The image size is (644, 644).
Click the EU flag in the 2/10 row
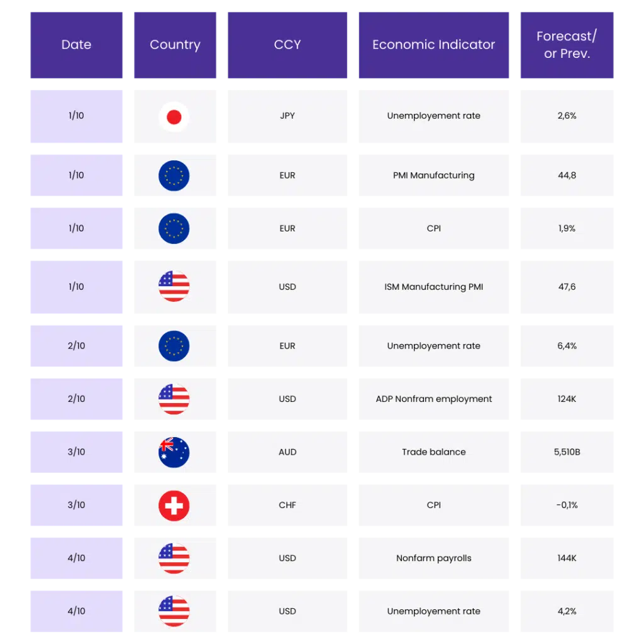[174, 346]
